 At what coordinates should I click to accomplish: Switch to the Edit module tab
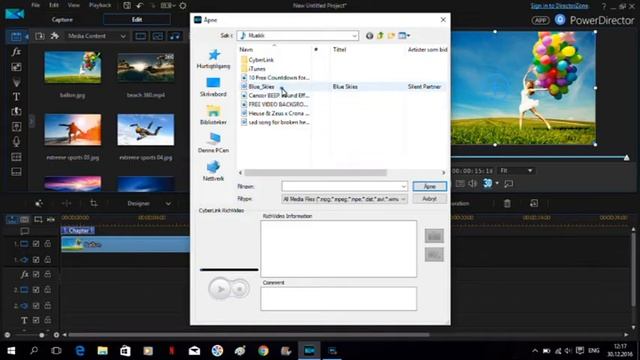137,20
